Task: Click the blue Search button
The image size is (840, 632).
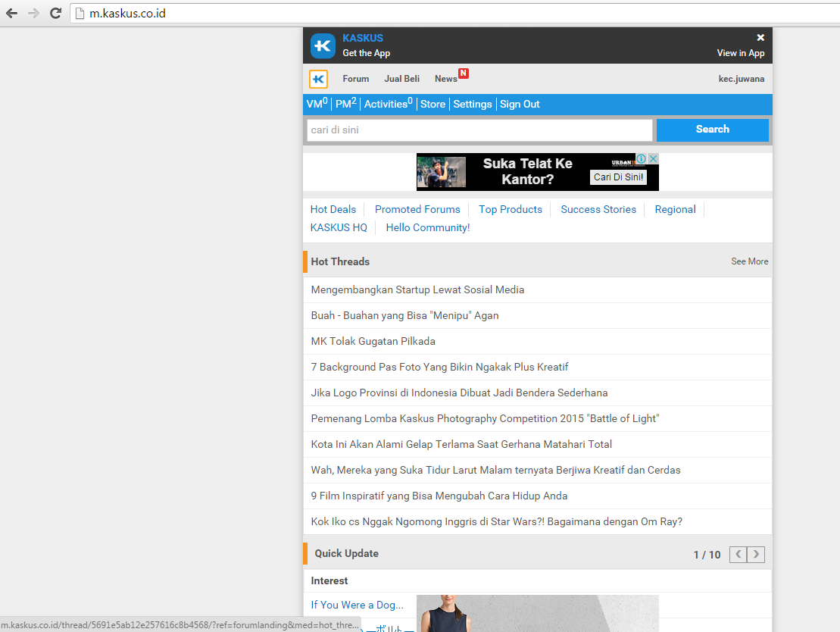Action: [x=713, y=130]
